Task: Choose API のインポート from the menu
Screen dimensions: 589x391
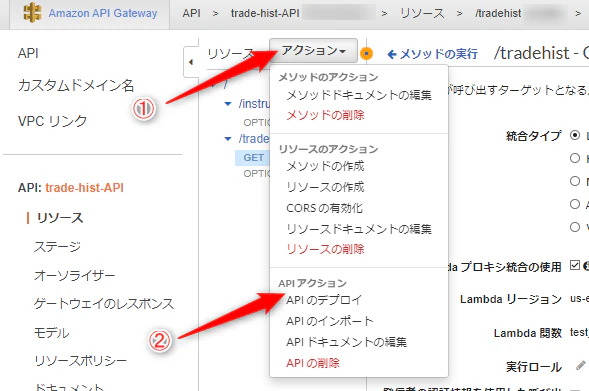Action: pyautogui.click(x=330, y=321)
